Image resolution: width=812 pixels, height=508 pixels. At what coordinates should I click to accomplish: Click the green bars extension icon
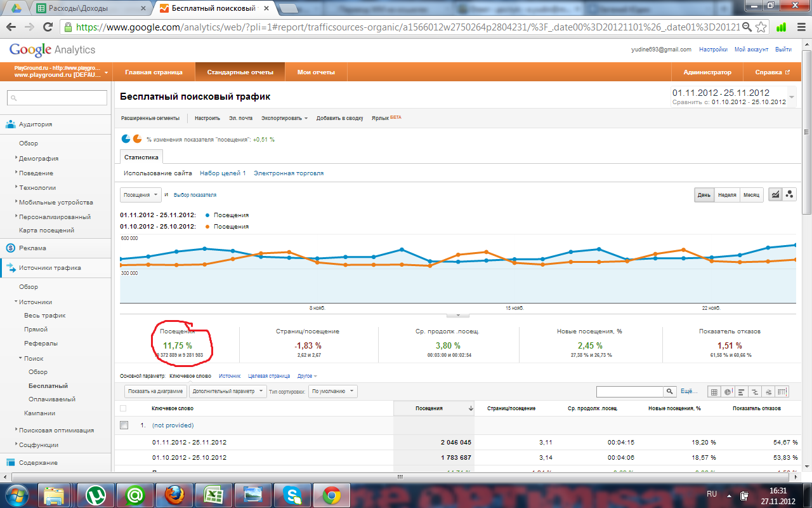pos(782,27)
